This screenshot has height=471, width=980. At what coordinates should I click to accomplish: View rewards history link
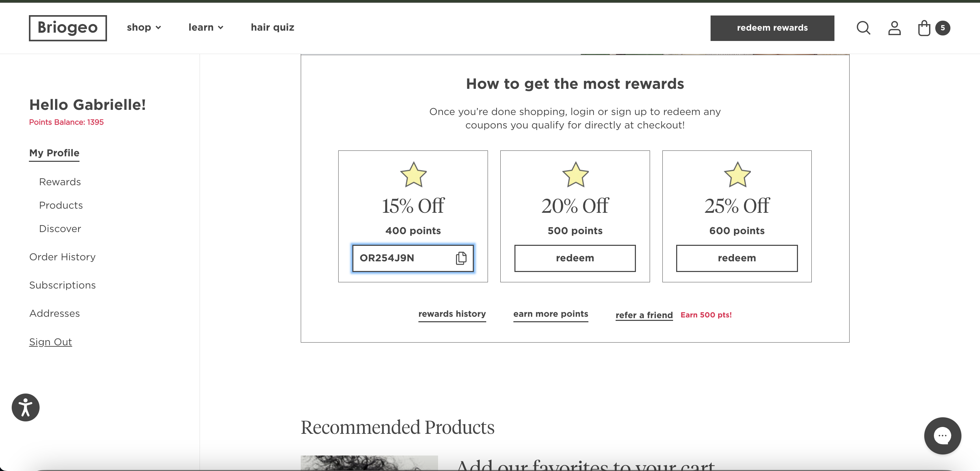[x=452, y=314]
